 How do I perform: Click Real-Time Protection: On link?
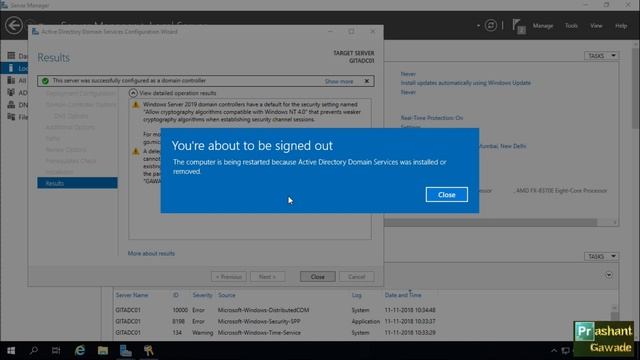432,118
